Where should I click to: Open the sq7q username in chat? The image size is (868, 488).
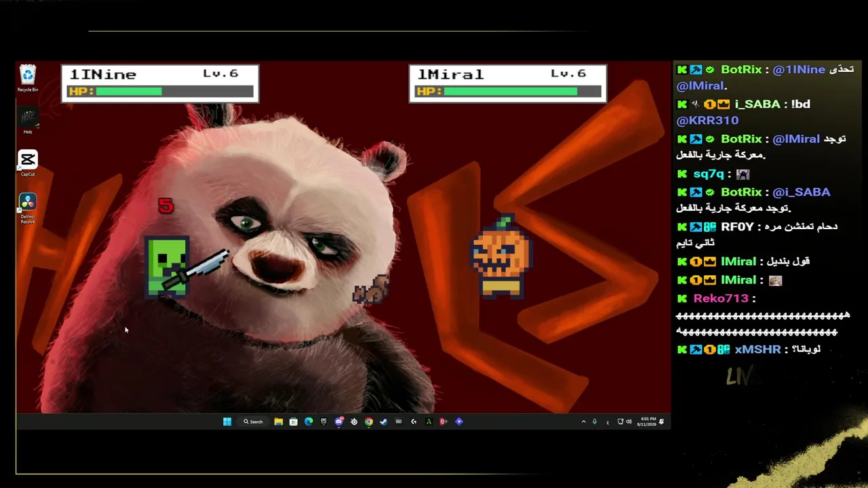pyautogui.click(x=709, y=174)
